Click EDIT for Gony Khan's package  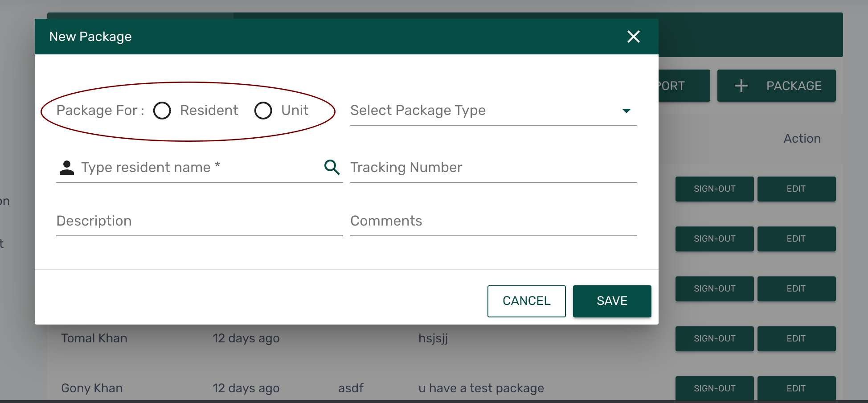796,388
